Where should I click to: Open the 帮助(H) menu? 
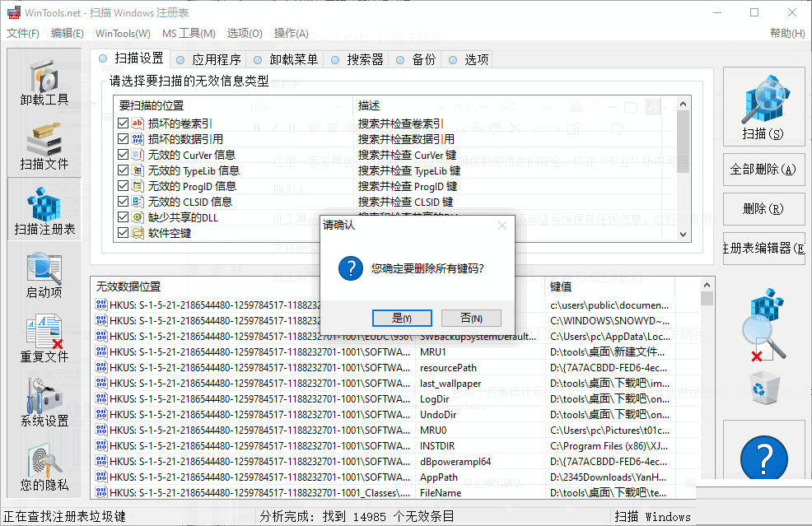(x=787, y=33)
